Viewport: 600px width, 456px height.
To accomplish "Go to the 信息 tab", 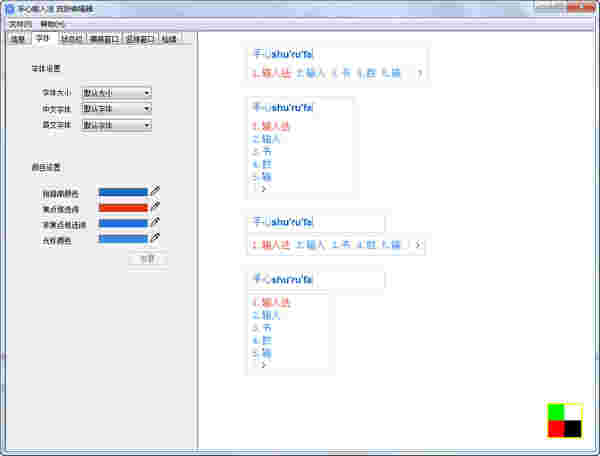I will pyautogui.click(x=17, y=40).
